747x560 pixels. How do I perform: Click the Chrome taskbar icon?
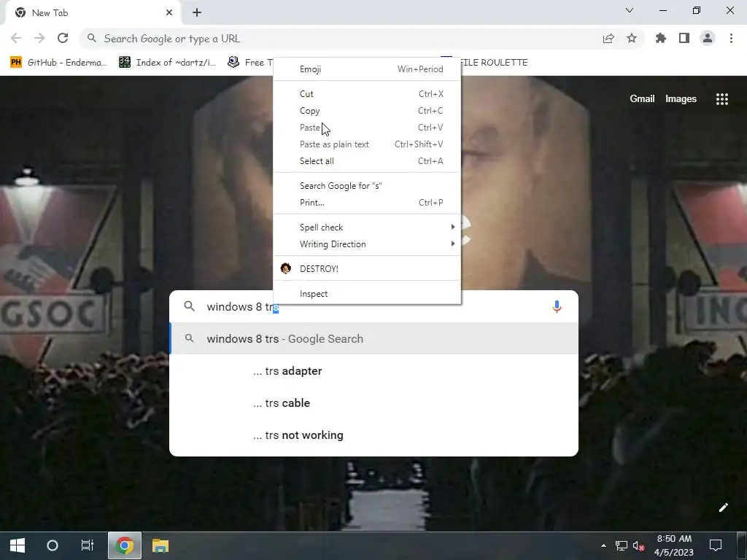(125, 545)
